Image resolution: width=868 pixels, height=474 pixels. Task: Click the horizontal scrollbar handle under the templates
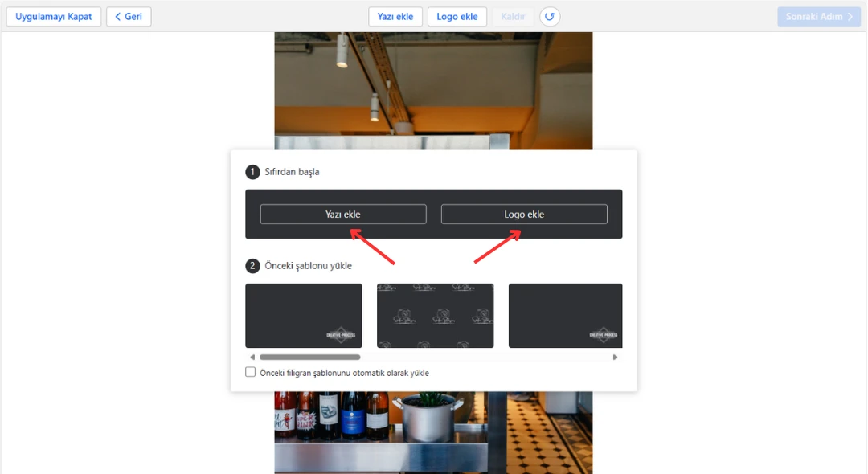coord(309,358)
